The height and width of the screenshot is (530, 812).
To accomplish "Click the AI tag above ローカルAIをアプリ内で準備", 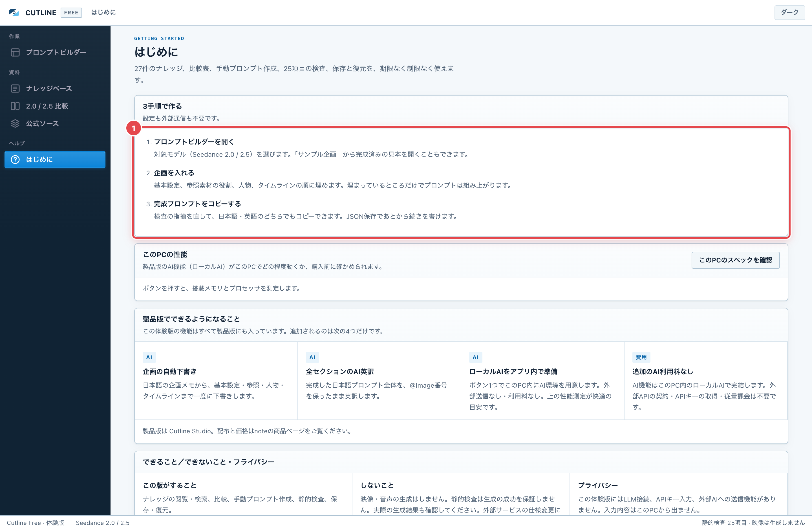I will point(476,357).
